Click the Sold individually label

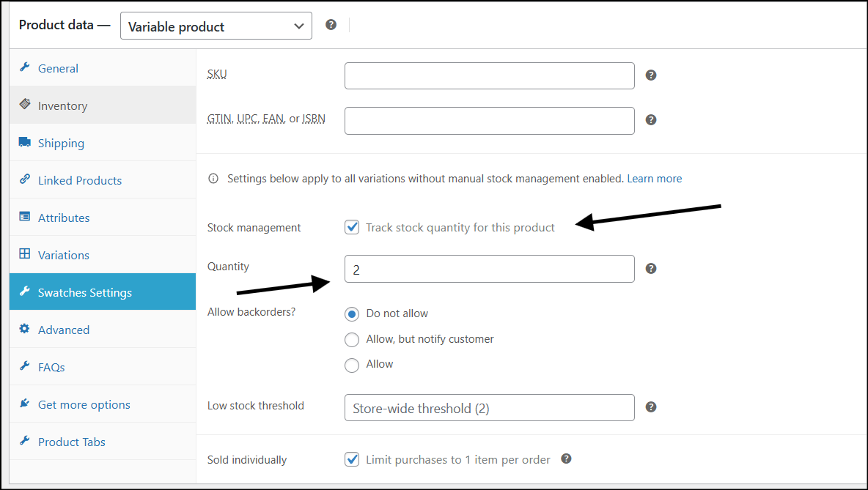[247, 459]
